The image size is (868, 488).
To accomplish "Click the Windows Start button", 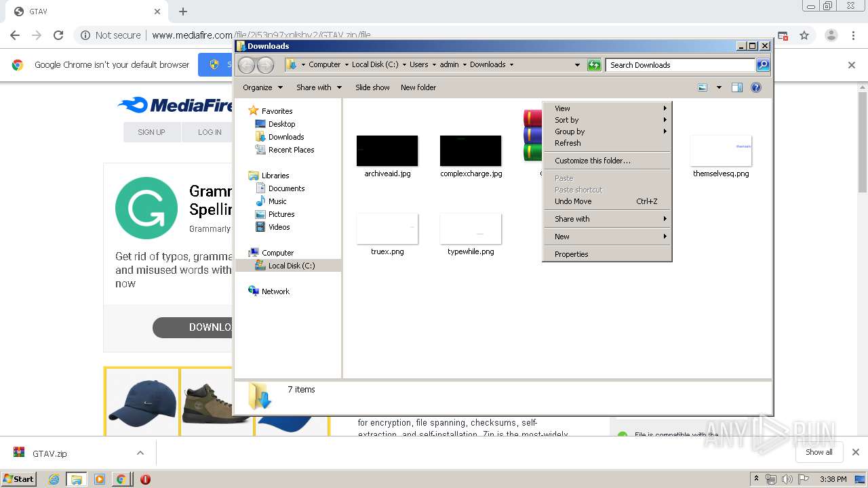I will [19, 479].
